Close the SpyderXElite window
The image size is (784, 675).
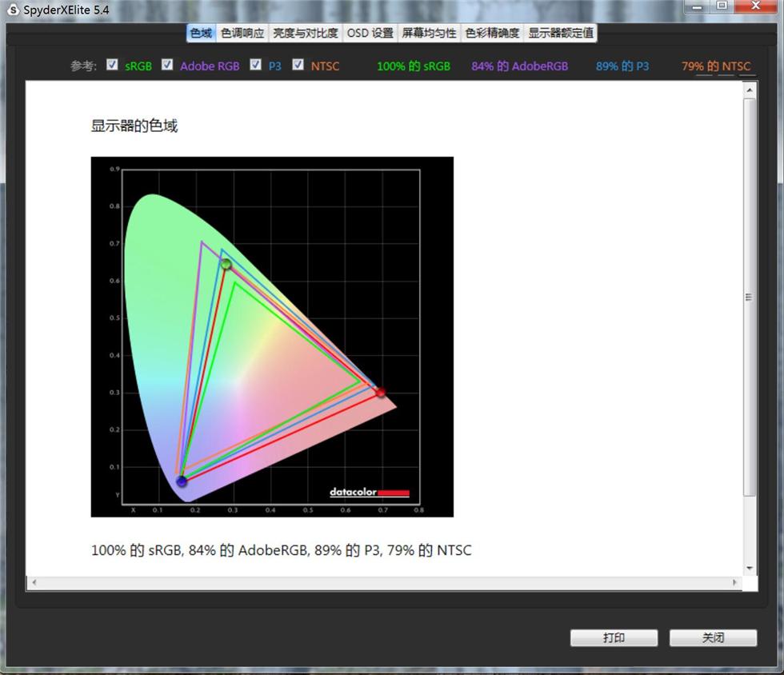(756, 6)
